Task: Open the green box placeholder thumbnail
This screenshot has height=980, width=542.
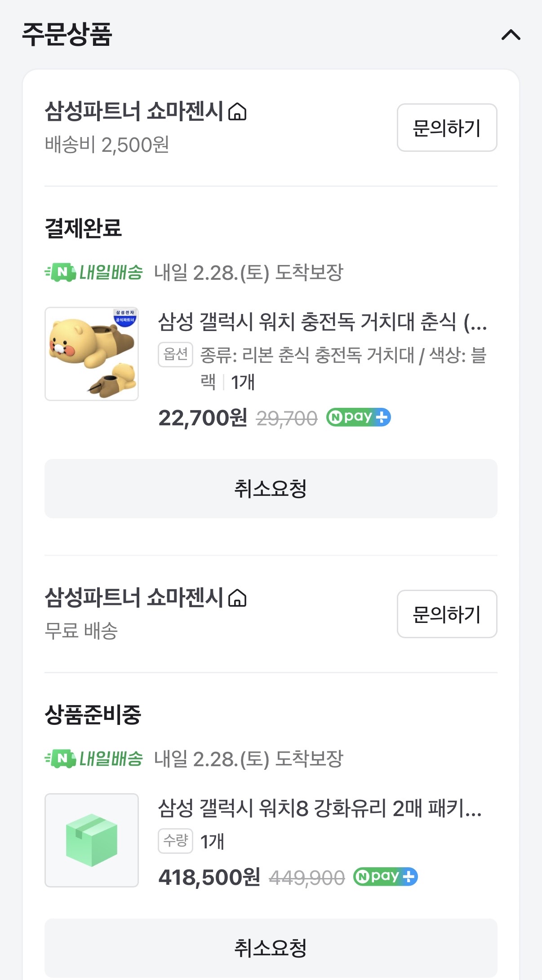Action: click(92, 840)
